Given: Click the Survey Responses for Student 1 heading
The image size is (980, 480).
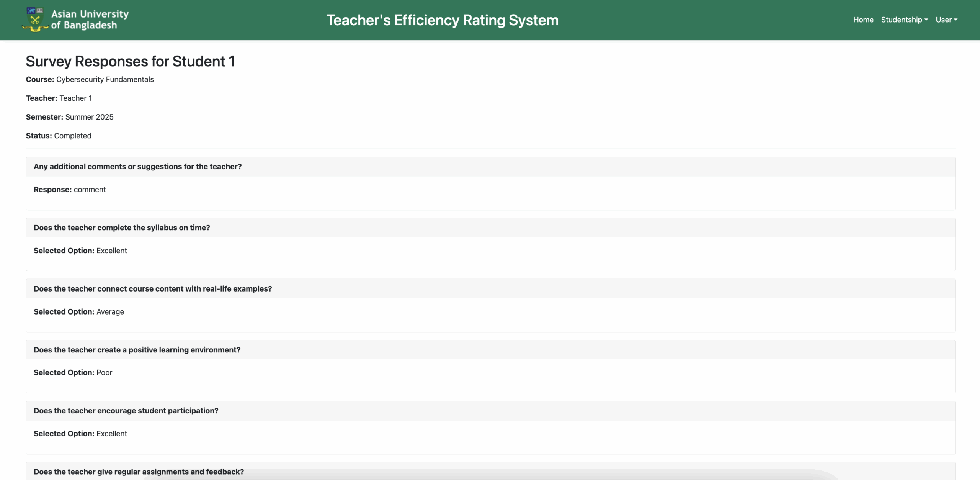Looking at the screenshot, I should pyautogui.click(x=130, y=61).
